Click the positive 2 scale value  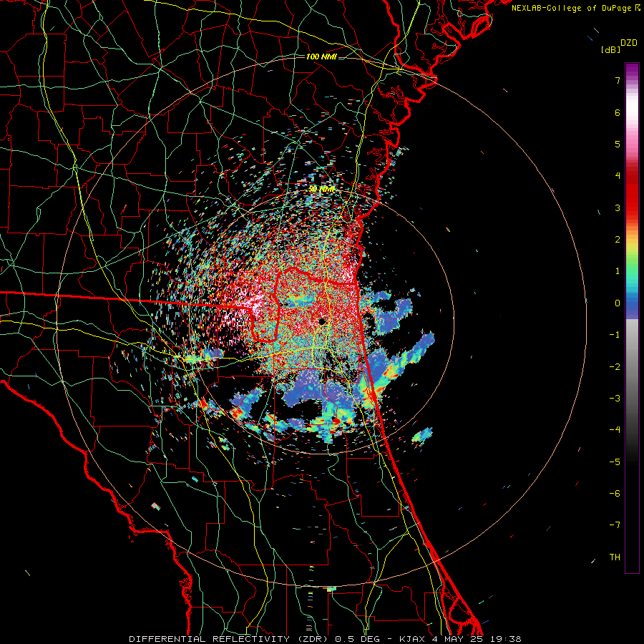tap(618, 240)
